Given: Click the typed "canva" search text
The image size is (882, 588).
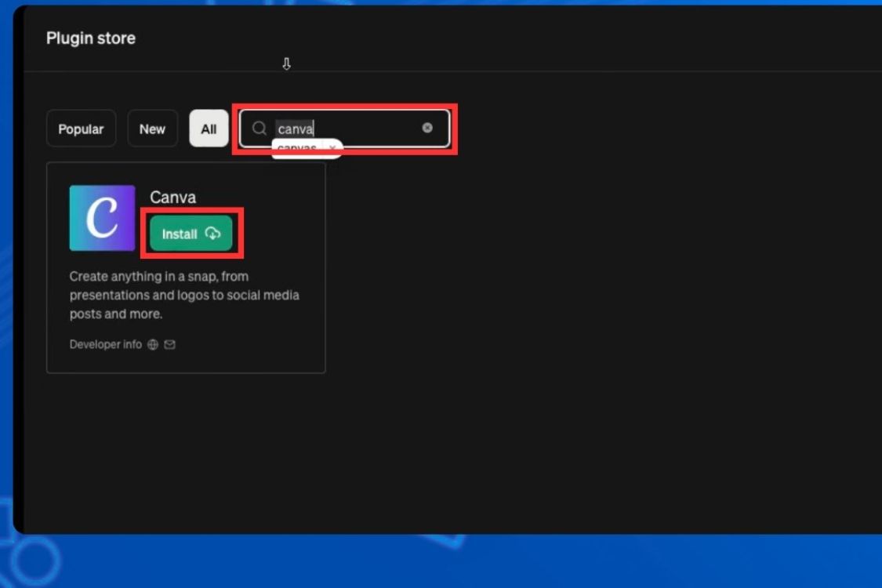Looking at the screenshot, I should click(296, 129).
